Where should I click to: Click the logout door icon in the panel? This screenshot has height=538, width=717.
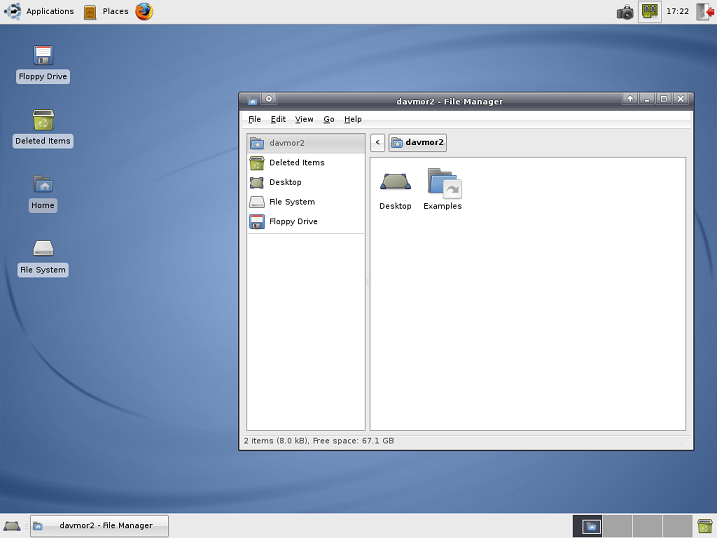704,12
